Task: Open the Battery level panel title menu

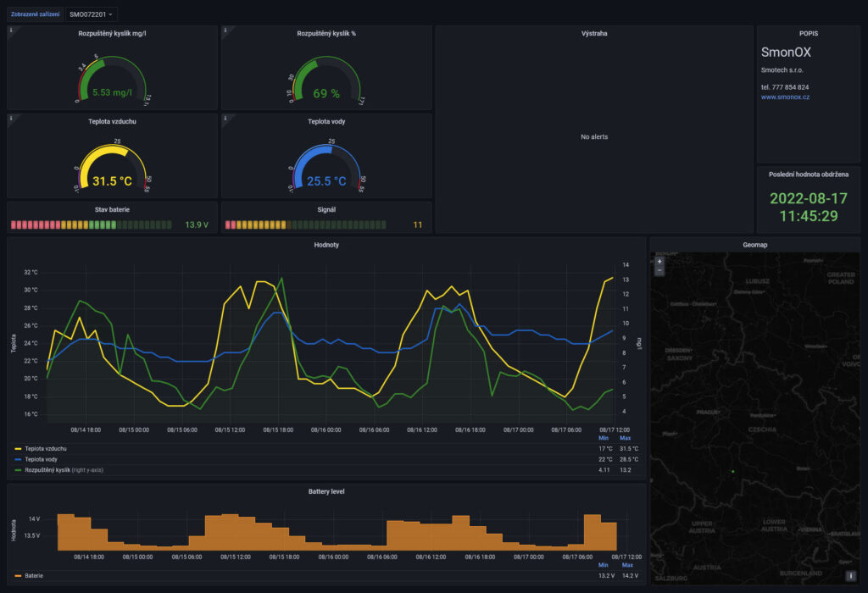Action: (x=325, y=491)
